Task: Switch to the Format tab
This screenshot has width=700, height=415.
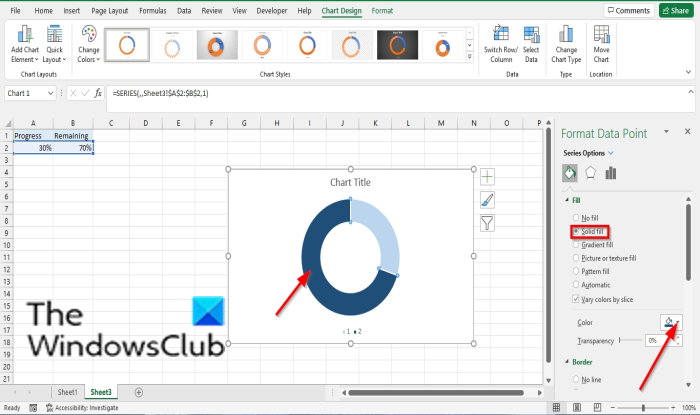Action: click(x=382, y=11)
